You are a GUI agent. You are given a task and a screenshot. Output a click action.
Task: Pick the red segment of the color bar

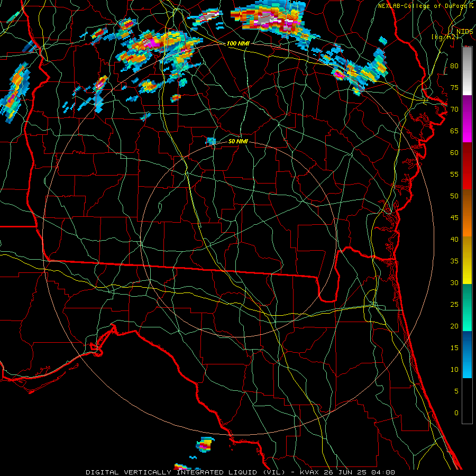click(x=467, y=166)
